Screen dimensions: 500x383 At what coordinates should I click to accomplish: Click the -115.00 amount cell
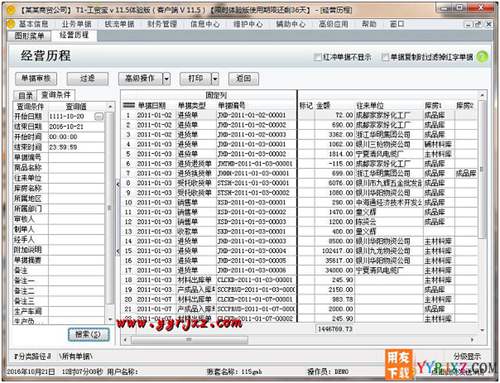pyautogui.click(x=334, y=164)
